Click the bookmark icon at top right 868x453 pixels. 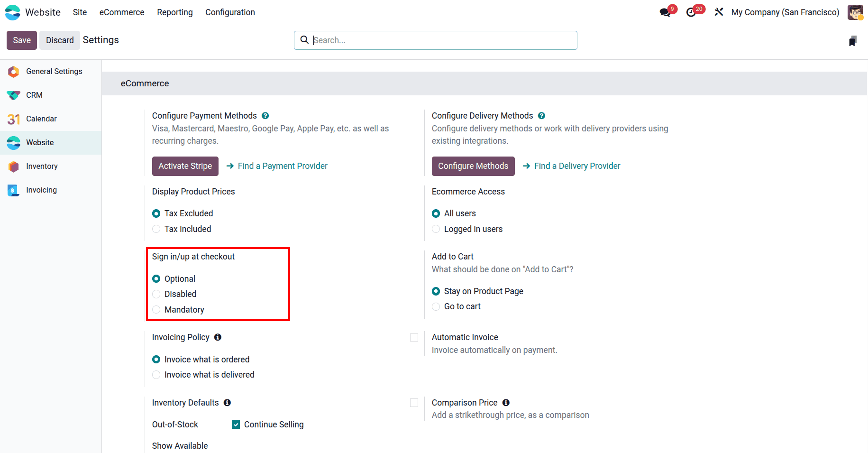853,41
